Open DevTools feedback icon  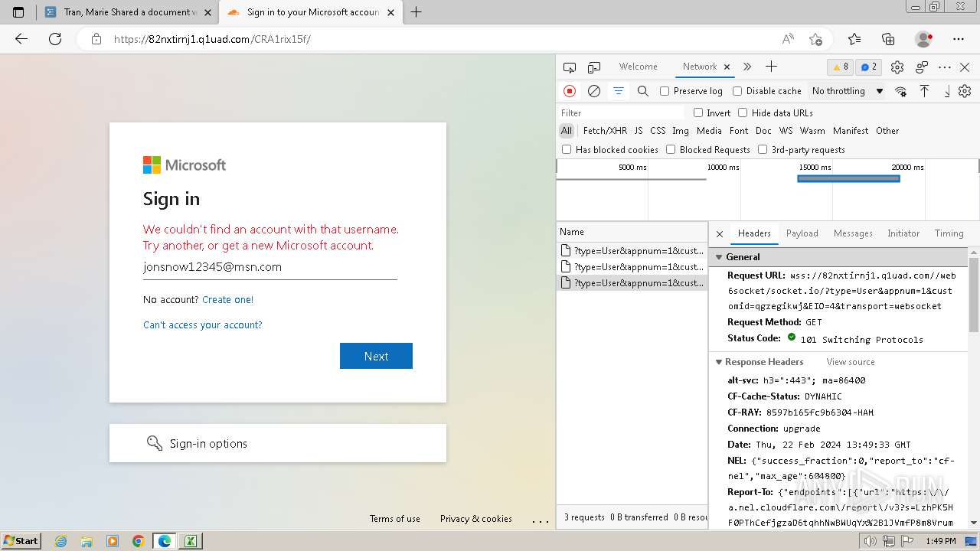pyautogui.click(x=922, y=67)
